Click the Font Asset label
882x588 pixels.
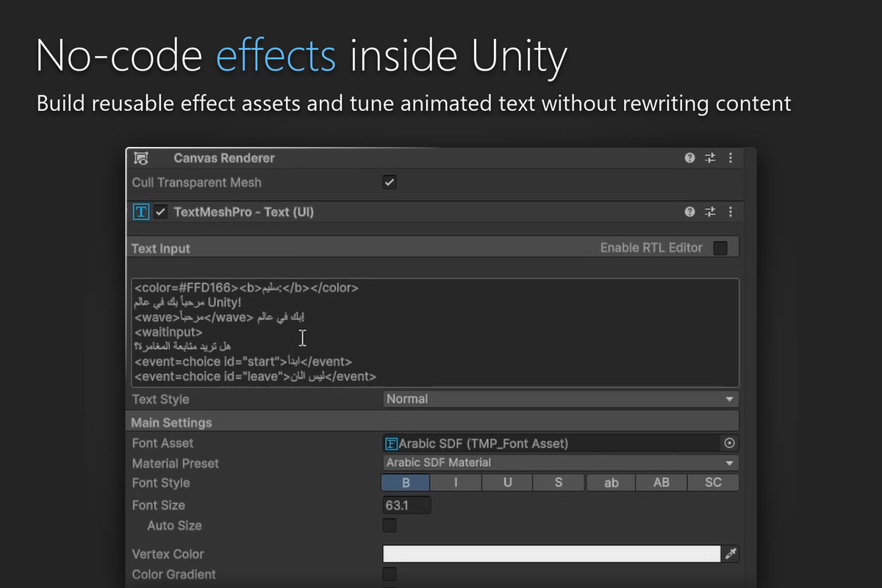(x=163, y=443)
